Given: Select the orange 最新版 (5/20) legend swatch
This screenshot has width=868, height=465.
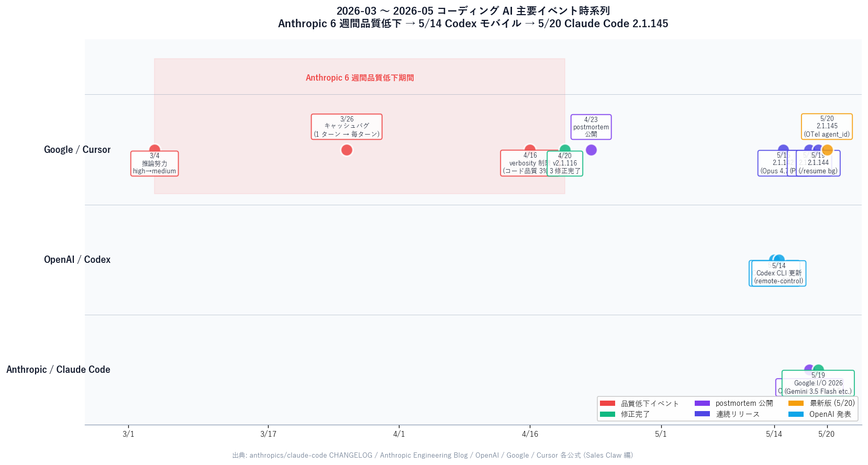Looking at the screenshot, I should [x=796, y=404].
